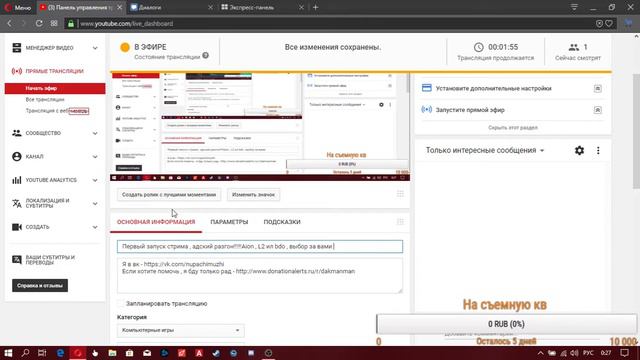Open Windows taskbar search
640x360 pixels.
pos(25,353)
